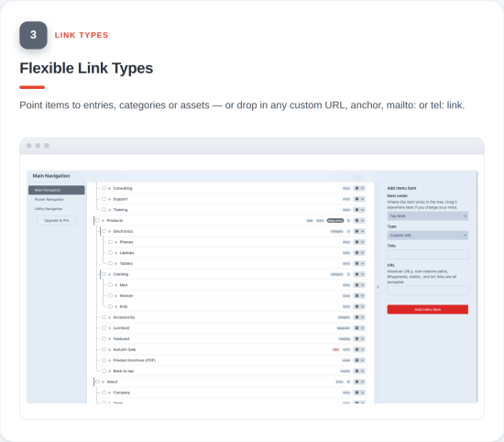Open the Nest under dropdown showing Top level
Screen dimensions: 504x442
[428, 215]
